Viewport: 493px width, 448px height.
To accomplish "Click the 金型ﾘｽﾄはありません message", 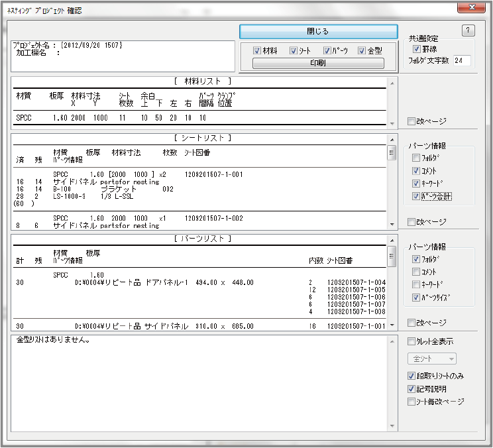I will pyautogui.click(x=53, y=340).
